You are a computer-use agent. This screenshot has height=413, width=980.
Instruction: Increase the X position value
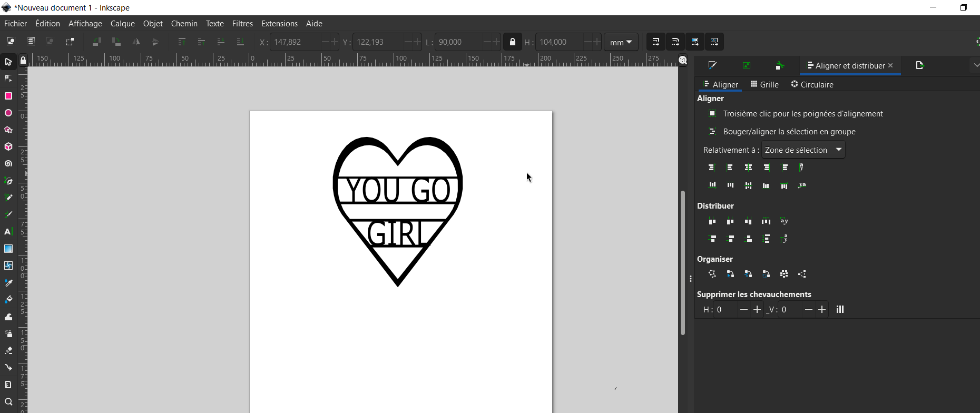(334, 42)
